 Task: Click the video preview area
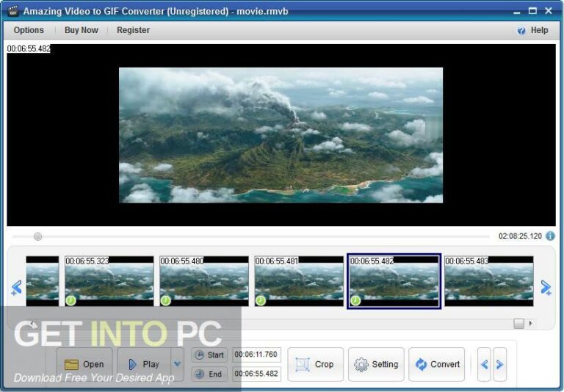(x=281, y=135)
